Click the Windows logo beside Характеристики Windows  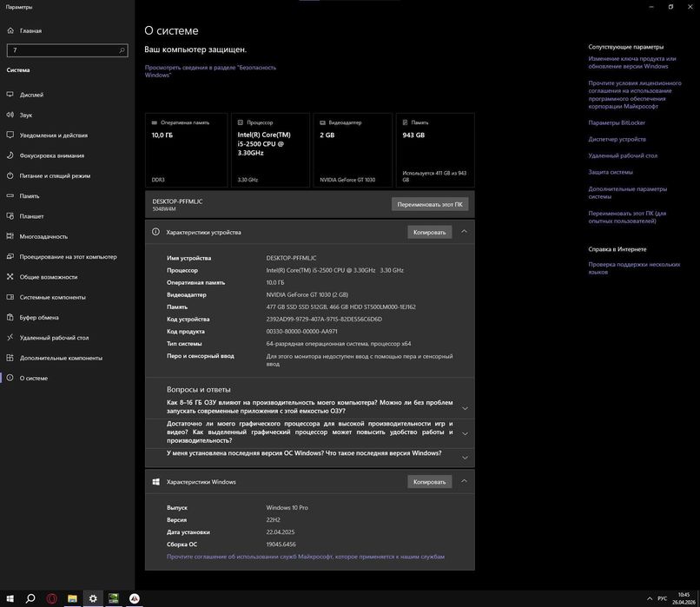point(155,482)
